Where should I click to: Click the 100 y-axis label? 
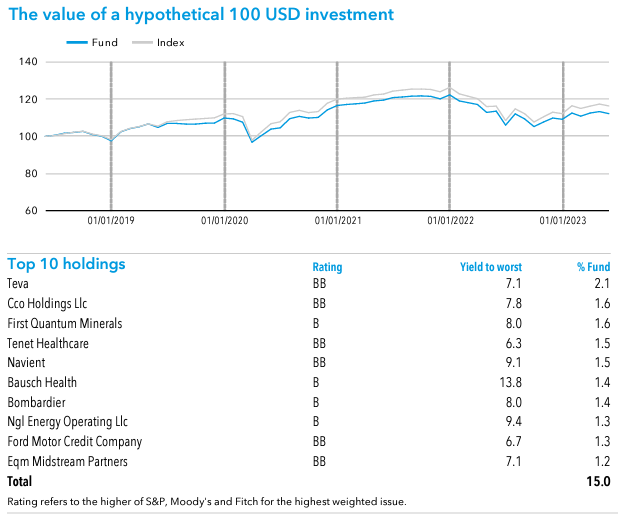[28, 136]
